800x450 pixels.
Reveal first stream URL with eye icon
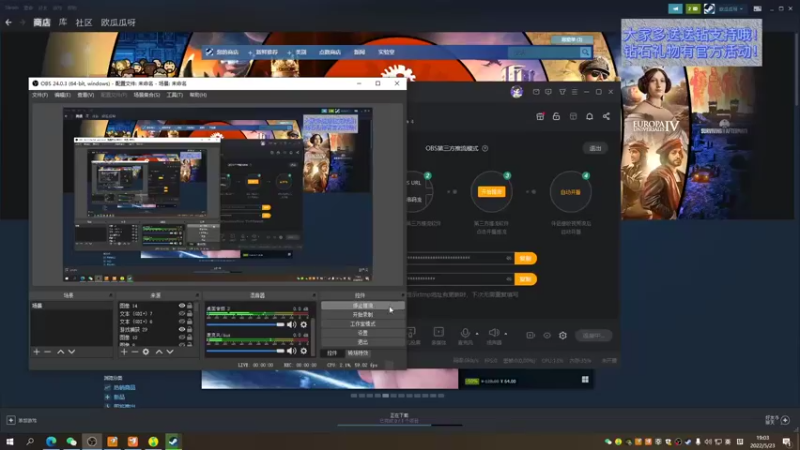pyautogui.click(x=509, y=258)
